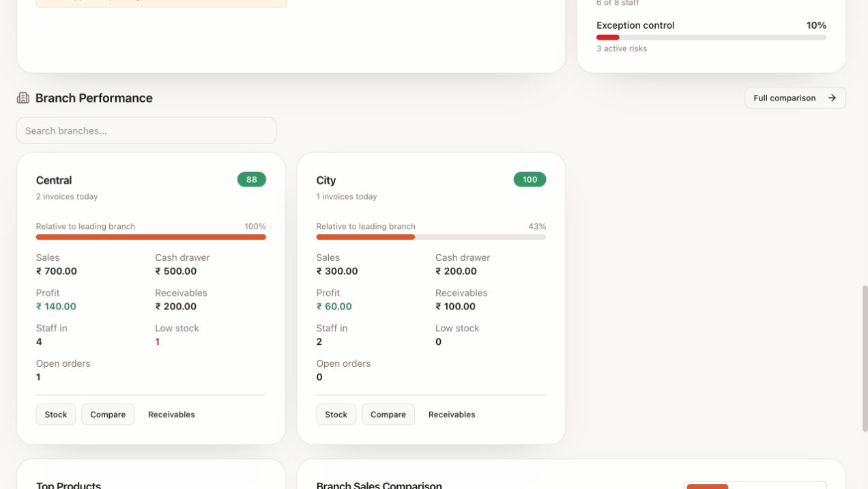The image size is (868, 489).
Task: Click the '1 invoices today' text
Action: click(x=347, y=197)
